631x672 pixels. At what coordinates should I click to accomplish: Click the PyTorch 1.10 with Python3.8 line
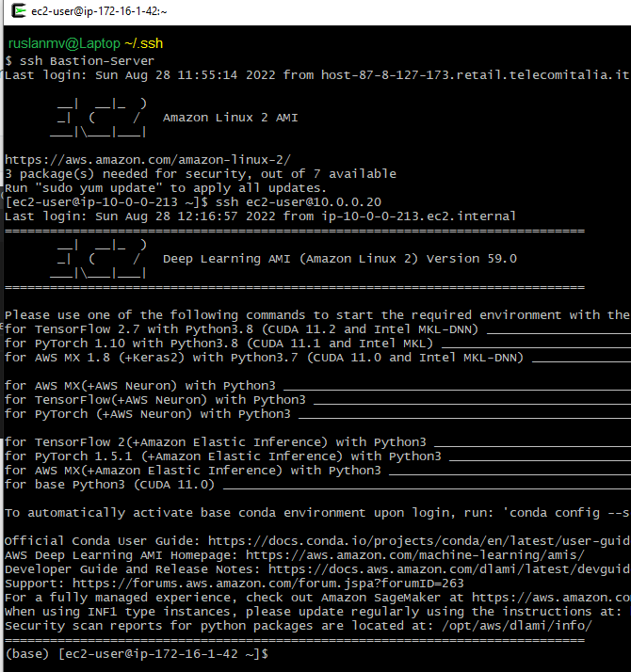tap(218, 344)
